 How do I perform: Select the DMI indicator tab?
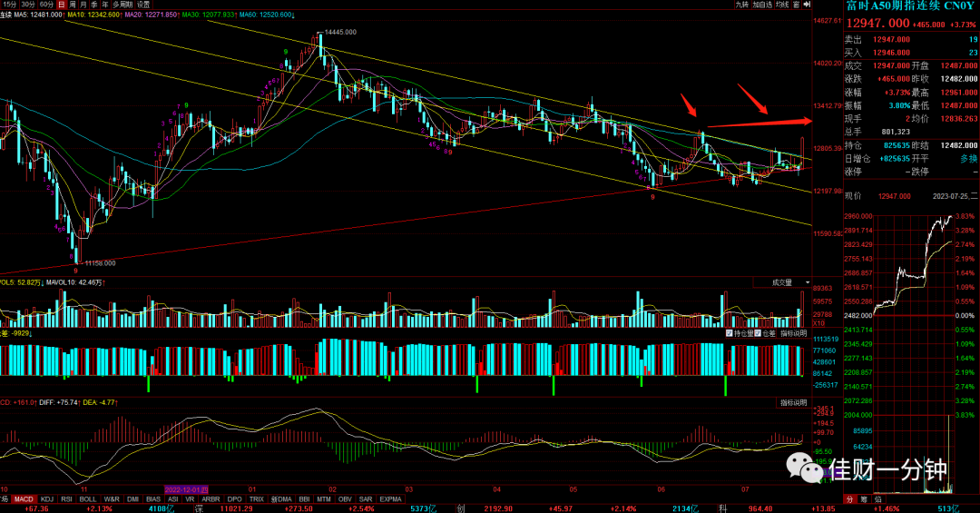[x=132, y=499]
